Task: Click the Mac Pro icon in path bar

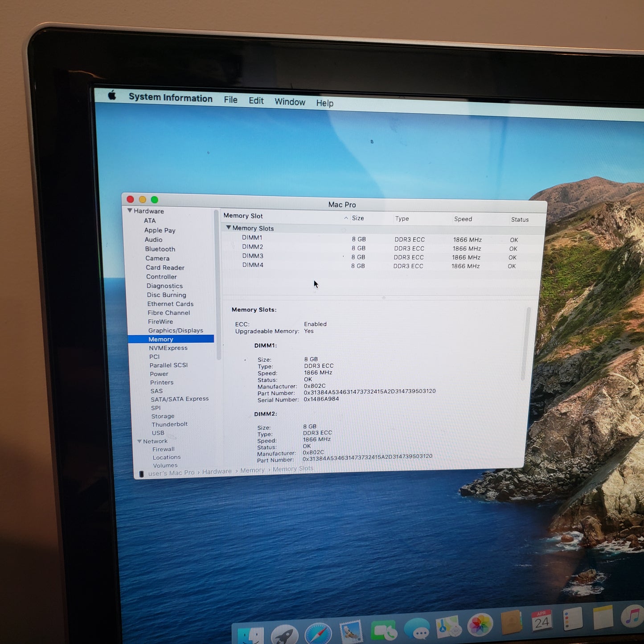Action: click(141, 474)
